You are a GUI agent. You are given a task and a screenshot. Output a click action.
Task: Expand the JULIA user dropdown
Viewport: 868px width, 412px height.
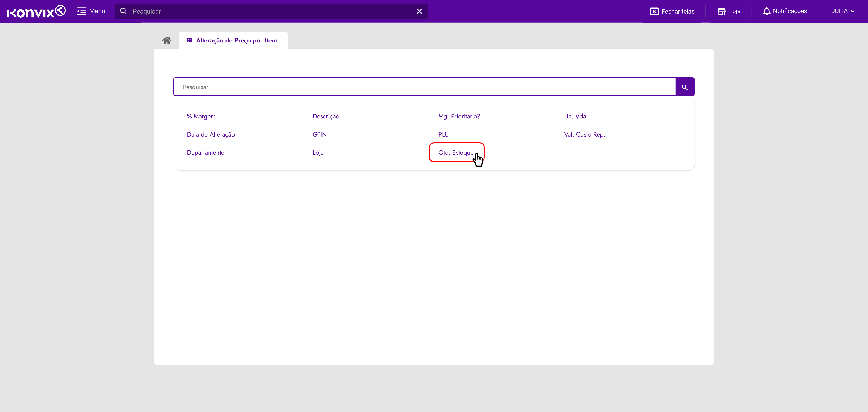(843, 11)
